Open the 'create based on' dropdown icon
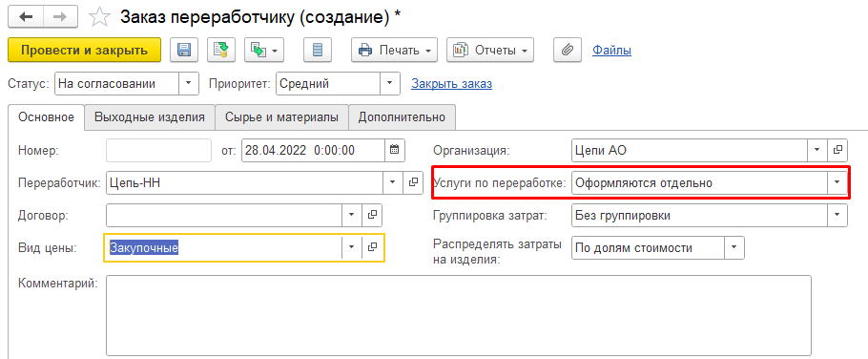This screenshot has width=868, height=359. [x=264, y=51]
